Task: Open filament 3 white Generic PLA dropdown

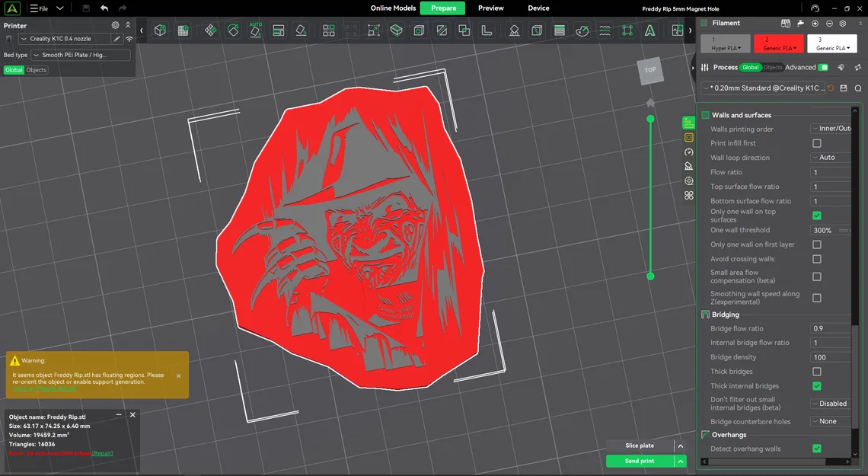Action: [x=832, y=43]
